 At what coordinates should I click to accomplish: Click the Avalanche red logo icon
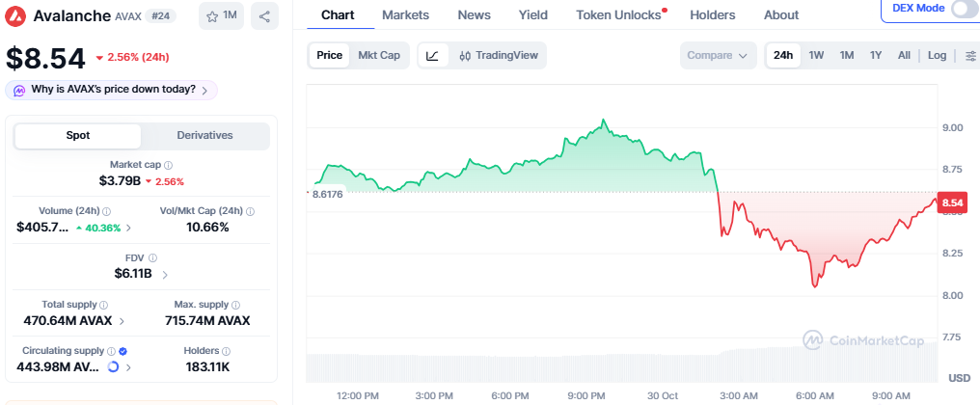(16, 15)
